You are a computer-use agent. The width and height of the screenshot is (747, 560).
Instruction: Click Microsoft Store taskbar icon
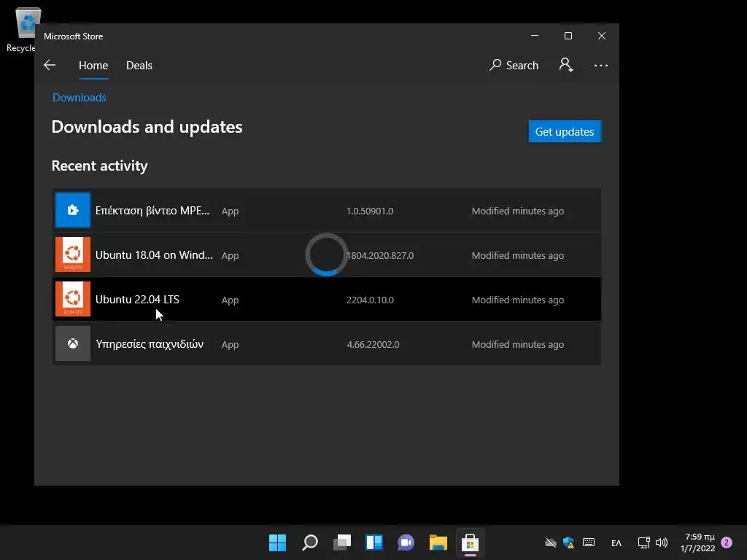(471, 542)
